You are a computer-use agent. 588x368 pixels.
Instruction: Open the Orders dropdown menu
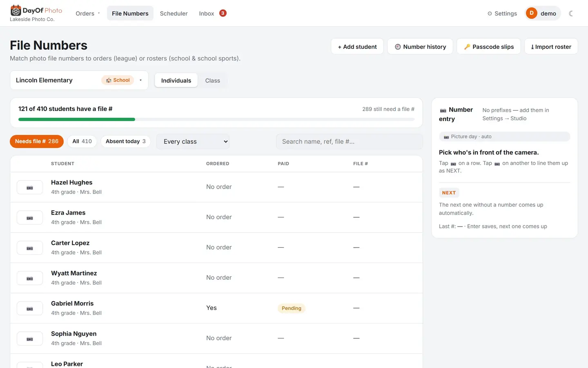coord(87,13)
